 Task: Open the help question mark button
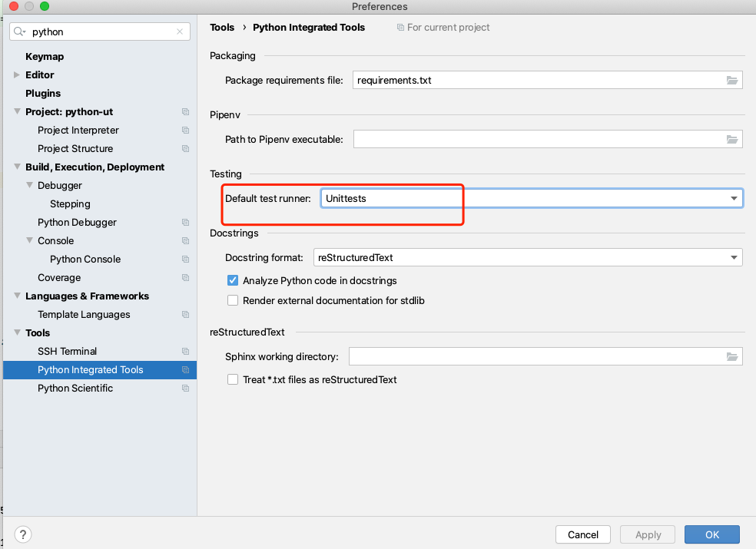[x=23, y=534]
